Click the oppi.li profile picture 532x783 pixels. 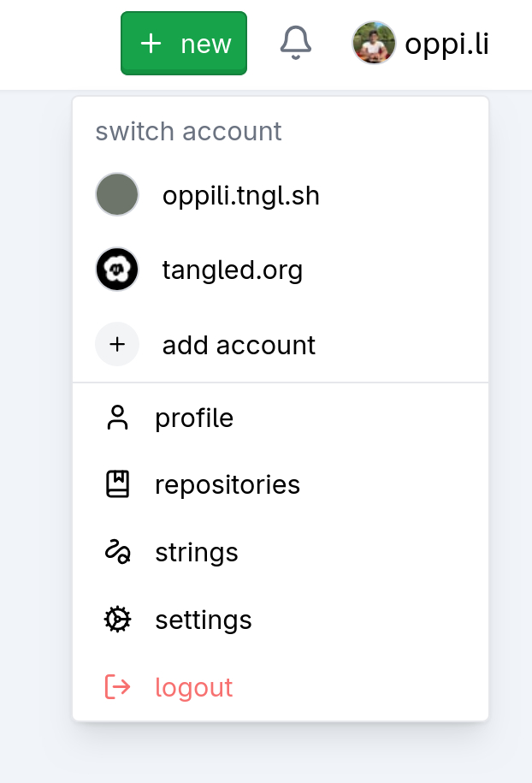[x=374, y=43]
